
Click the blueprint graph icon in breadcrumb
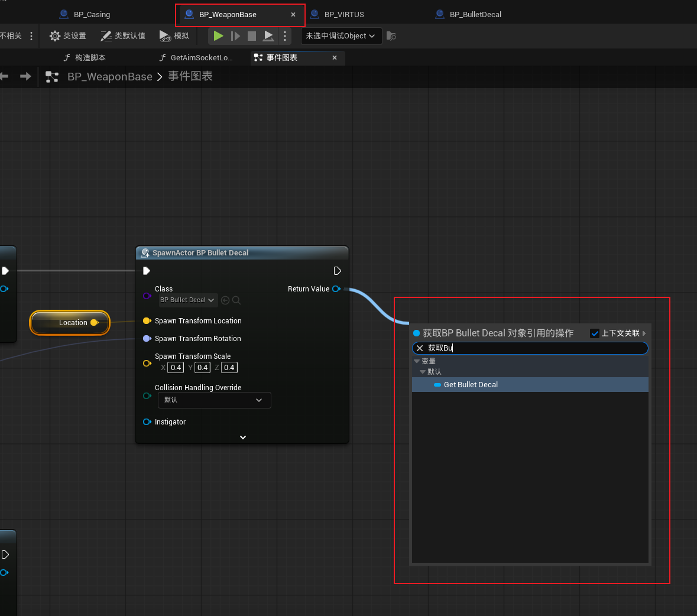(x=52, y=76)
